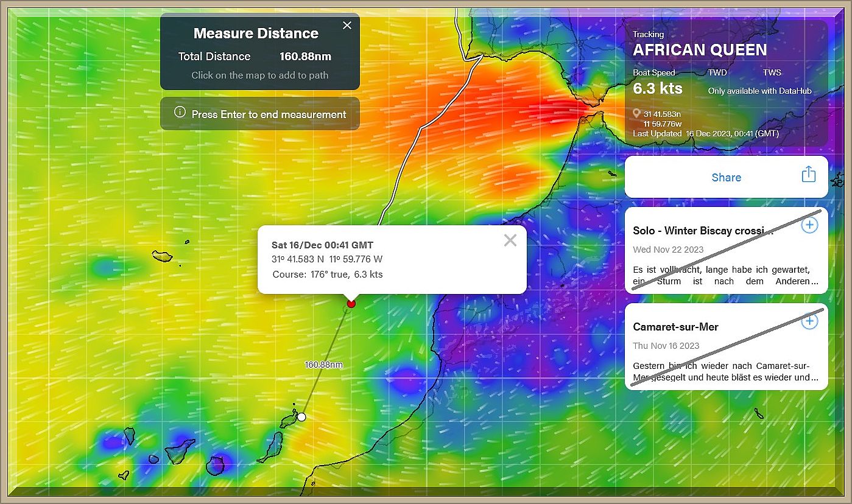Click the Course 176° true text in popup
The image size is (852, 504).
pyautogui.click(x=328, y=274)
